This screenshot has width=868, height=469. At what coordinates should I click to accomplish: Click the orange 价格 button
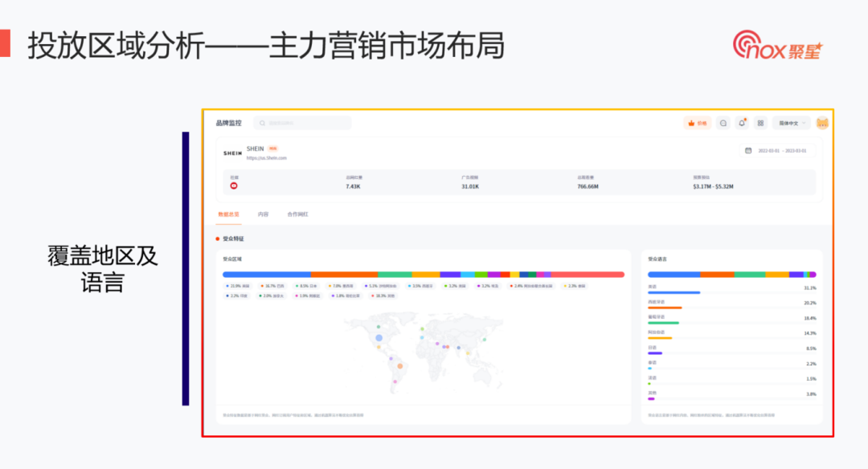click(698, 123)
